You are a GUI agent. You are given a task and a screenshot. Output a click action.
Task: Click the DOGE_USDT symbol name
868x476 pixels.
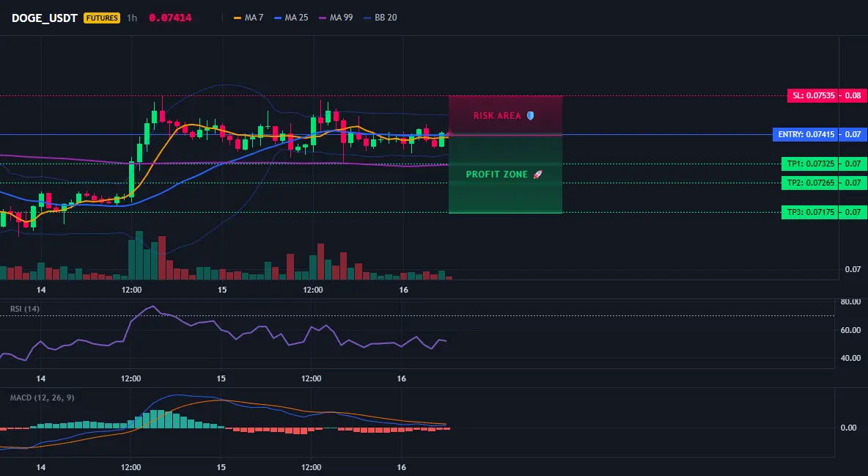[x=44, y=18]
